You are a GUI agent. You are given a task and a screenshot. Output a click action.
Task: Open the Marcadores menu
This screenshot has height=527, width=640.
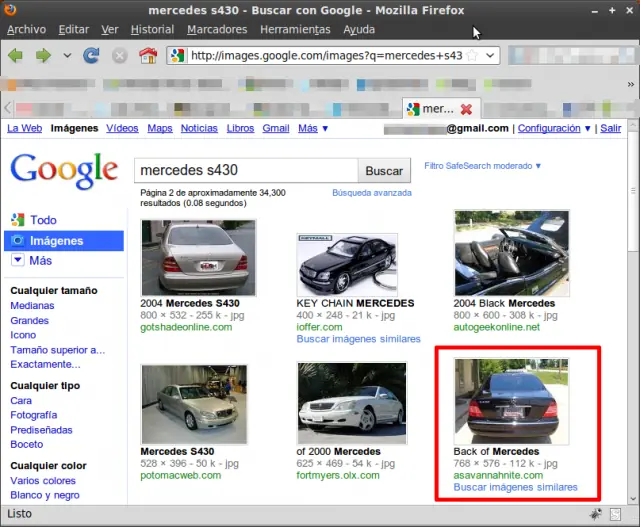pos(217,30)
